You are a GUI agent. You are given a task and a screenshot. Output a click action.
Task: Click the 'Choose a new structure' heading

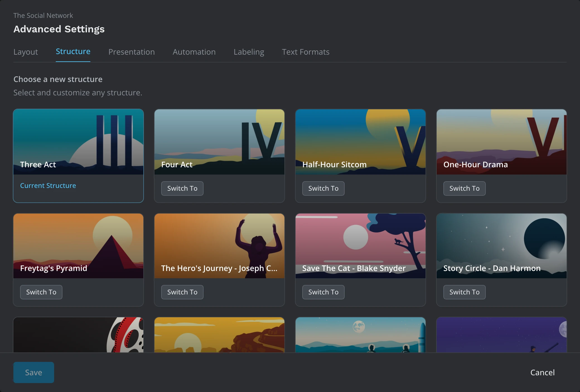pos(58,79)
